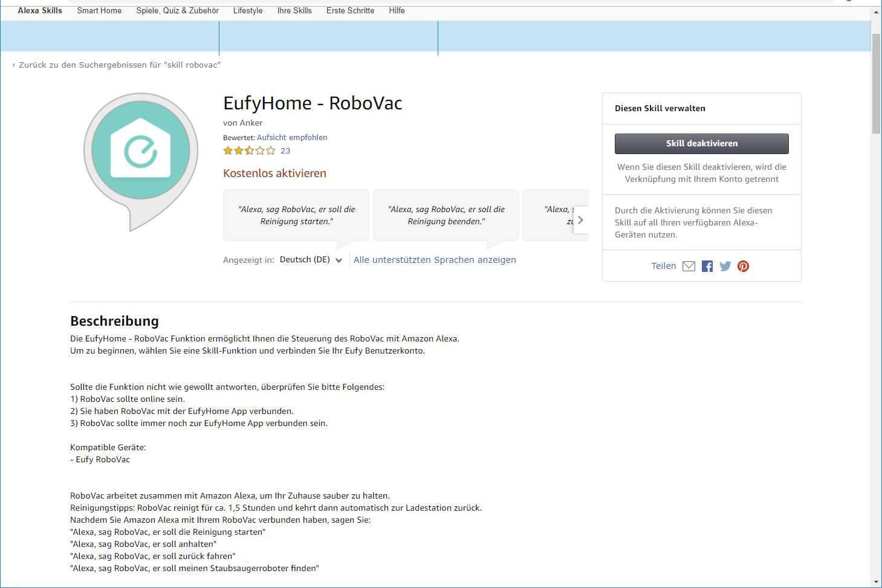The image size is (882, 588).
Task: View the 23 customer reviews
Action: pos(285,150)
